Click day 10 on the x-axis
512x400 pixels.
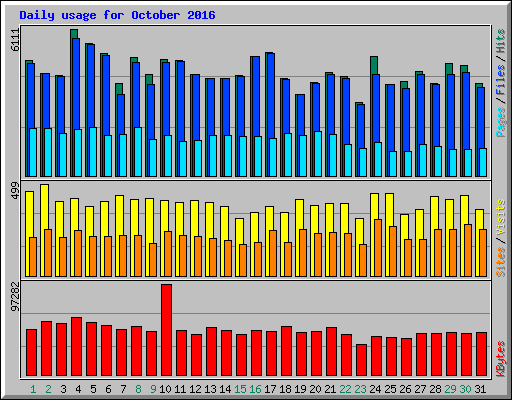(165, 389)
